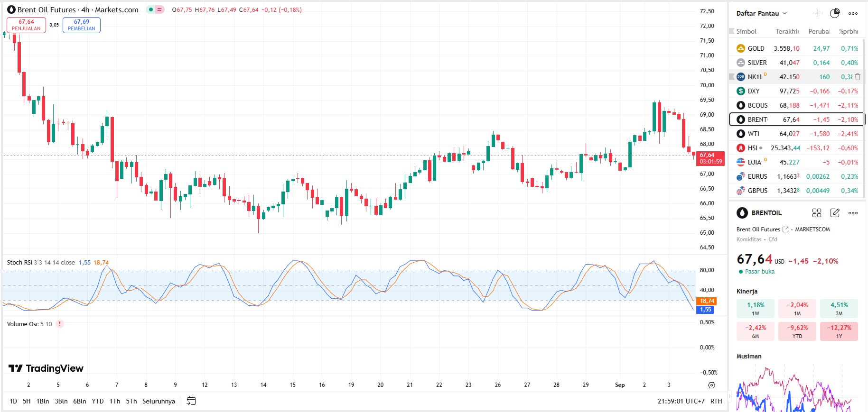Toggle the flag on the NK1! row
868x412 pixels.
pyautogui.click(x=732, y=77)
